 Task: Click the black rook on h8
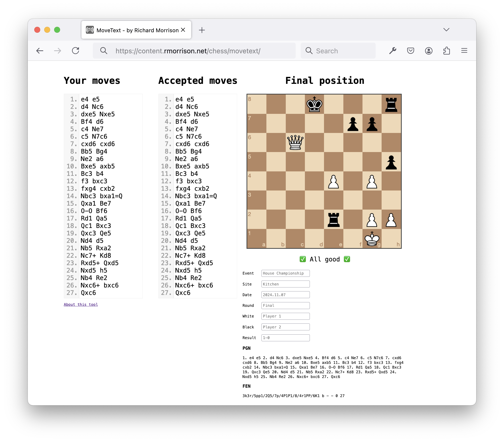391,104
